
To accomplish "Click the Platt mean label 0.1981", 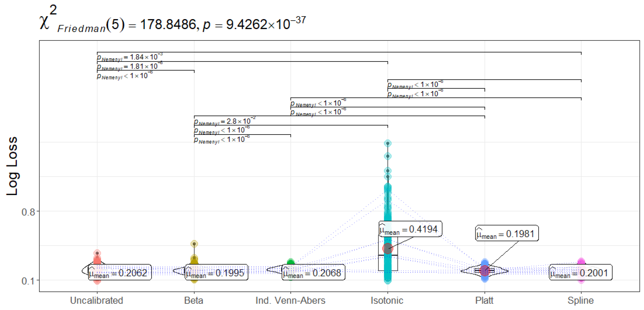I will point(507,233).
